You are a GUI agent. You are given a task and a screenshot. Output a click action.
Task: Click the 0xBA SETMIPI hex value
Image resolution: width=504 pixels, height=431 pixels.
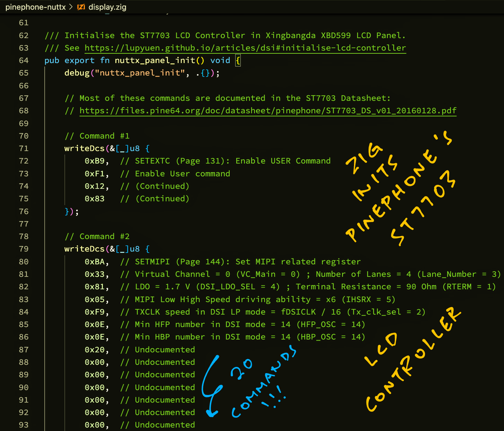pos(95,262)
